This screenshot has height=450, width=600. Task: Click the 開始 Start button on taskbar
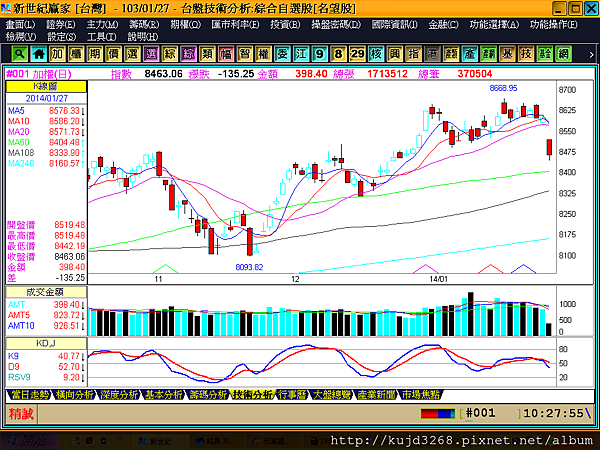(30, 441)
